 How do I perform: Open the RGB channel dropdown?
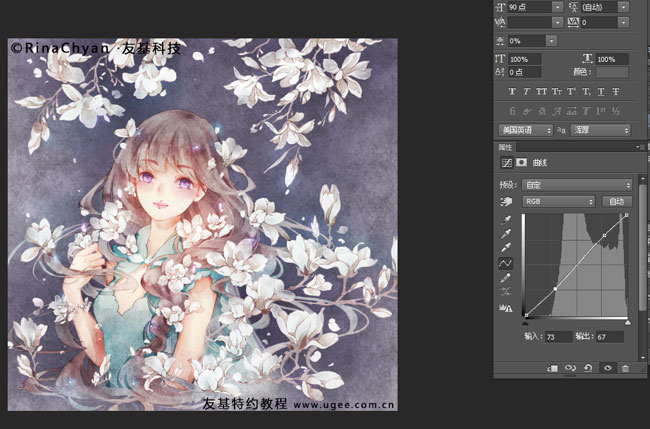(558, 201)
